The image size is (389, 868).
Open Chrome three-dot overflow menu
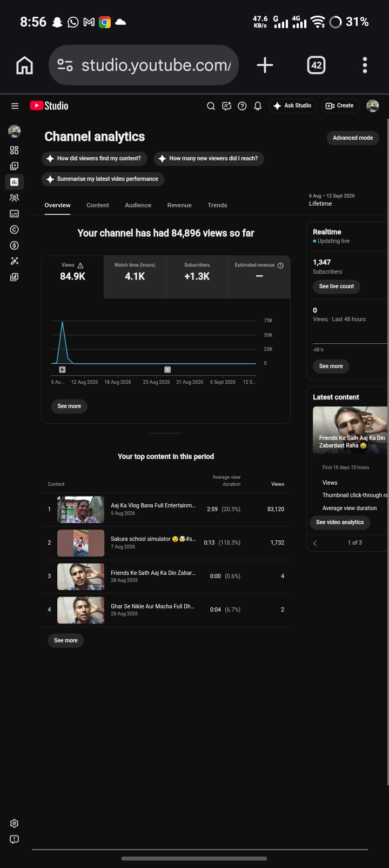365,65
